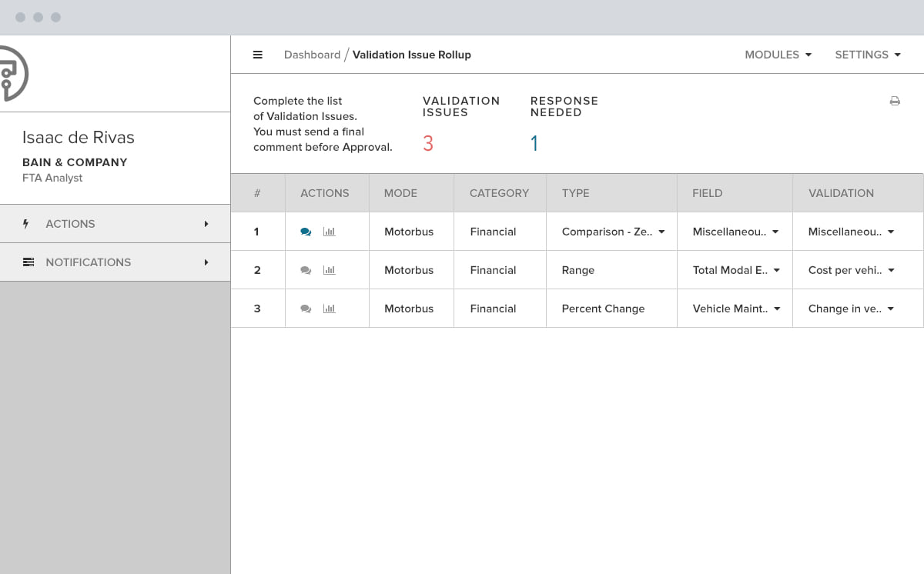Open chart icon for issue row 2

tap(329, 270)
